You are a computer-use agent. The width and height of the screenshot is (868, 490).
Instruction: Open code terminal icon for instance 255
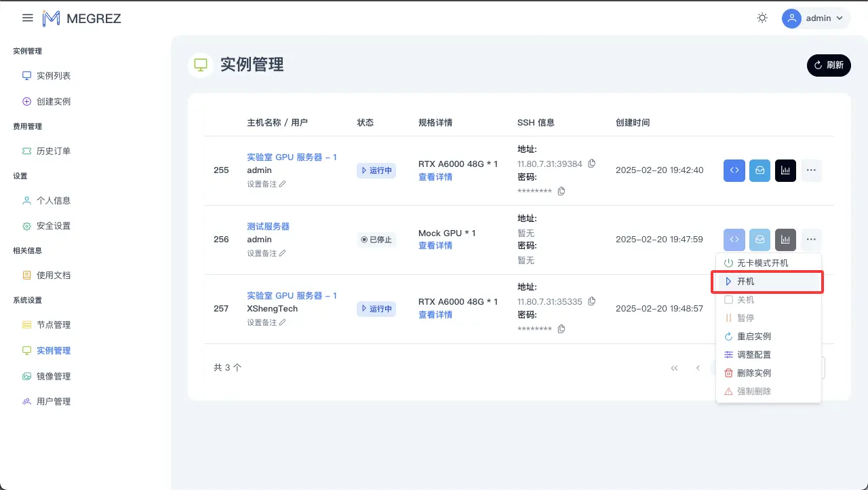tap(734, 170)
